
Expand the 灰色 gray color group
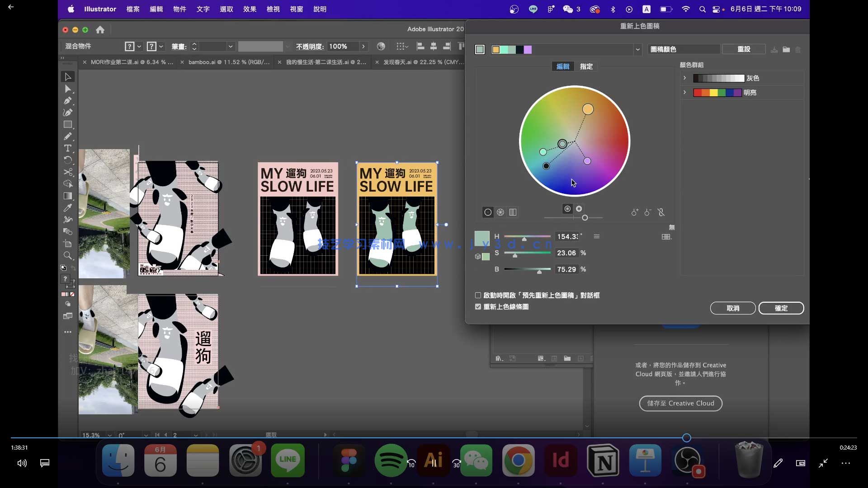(684, 78)
